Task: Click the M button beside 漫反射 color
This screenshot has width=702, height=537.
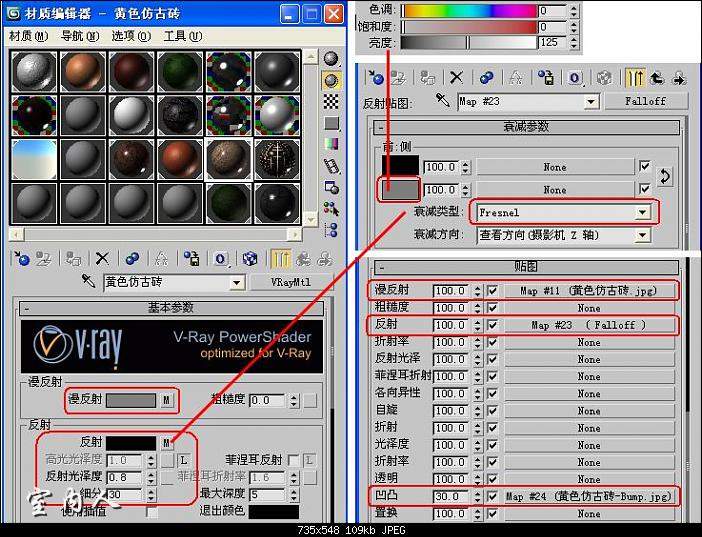Action: [x=166, y=400]
